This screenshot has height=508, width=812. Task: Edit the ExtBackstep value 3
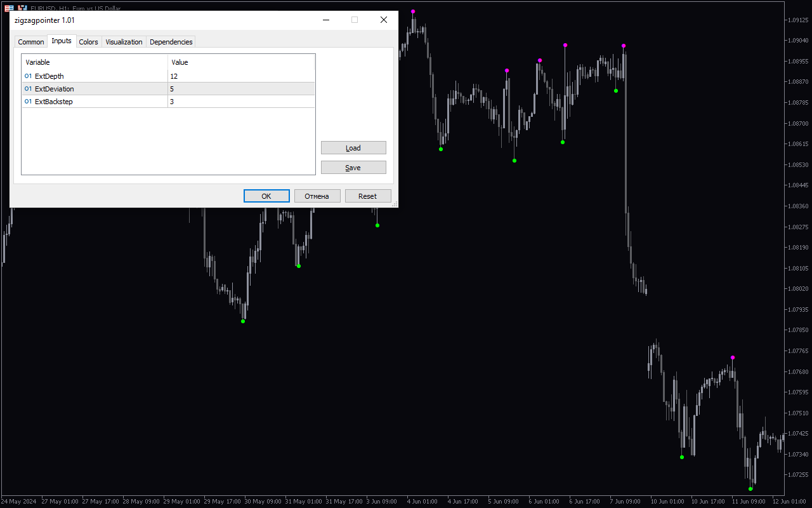[x=241, y=102]
